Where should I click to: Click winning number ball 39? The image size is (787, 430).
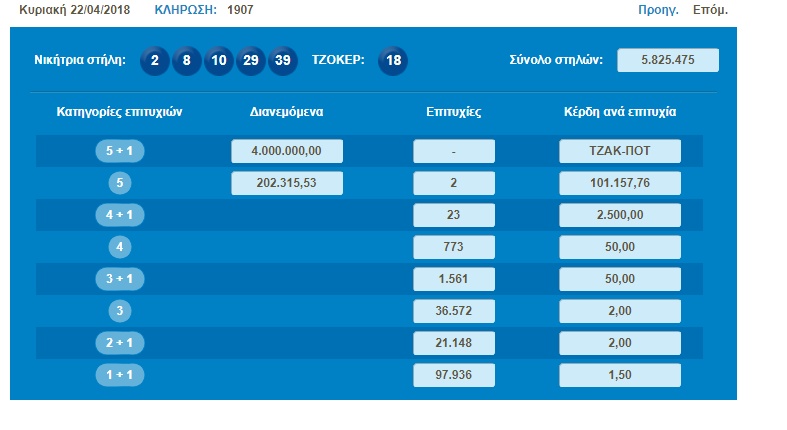(x=283, y=60)
